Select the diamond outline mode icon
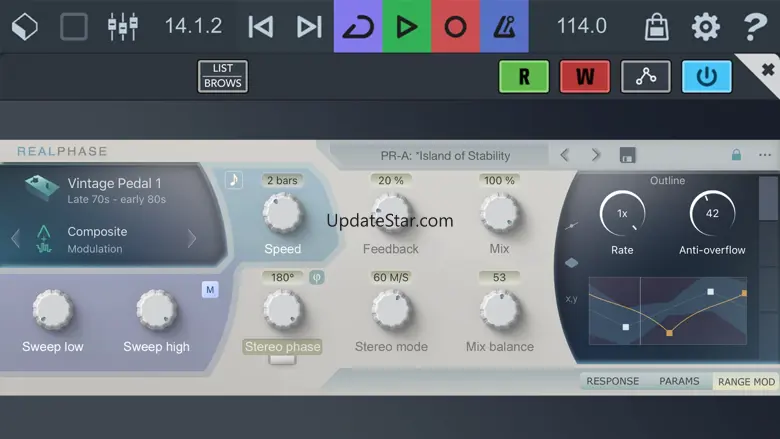The width and height of the screenshot is (780, 439). 571,263
